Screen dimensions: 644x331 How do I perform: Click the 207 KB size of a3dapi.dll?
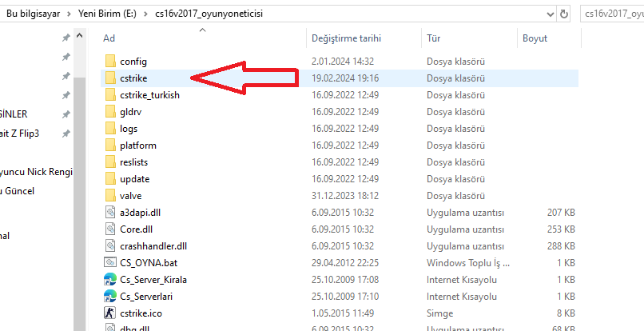click(561, 213)
